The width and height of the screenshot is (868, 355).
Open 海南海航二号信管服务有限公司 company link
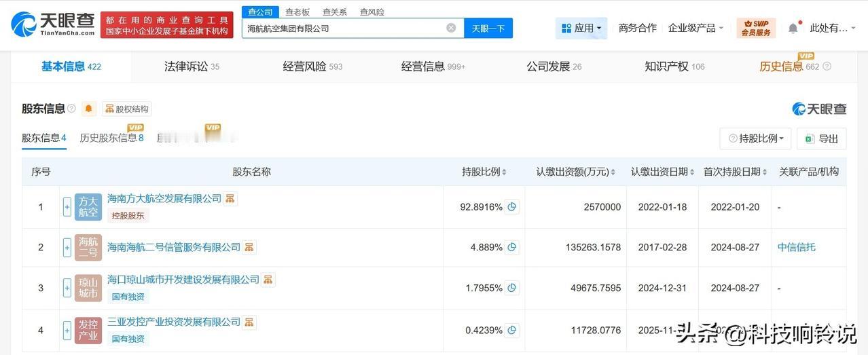point(174,247)
